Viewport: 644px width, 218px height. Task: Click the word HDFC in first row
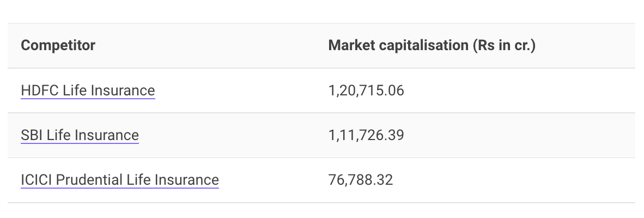40,90
